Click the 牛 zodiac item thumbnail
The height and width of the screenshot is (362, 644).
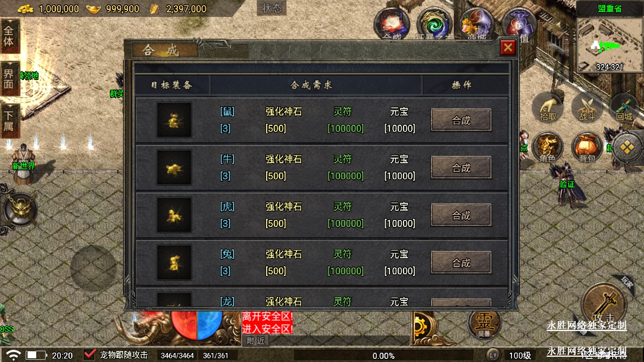[x=174, y=168]
